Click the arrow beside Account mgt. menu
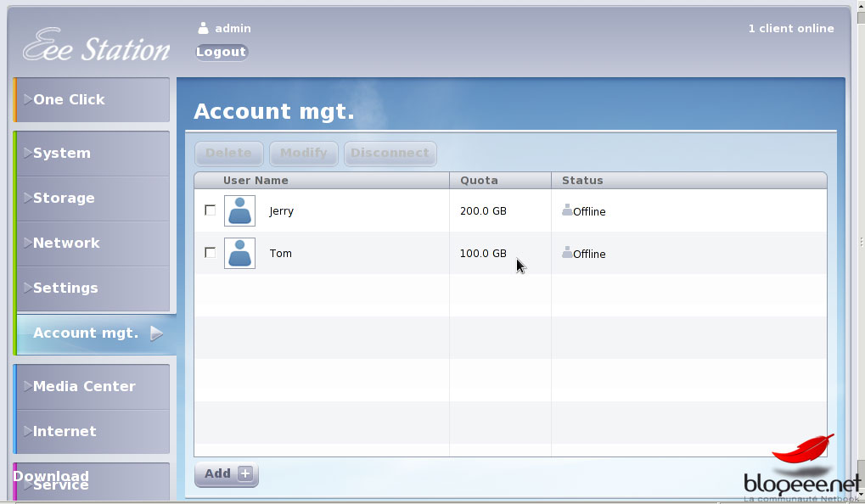865x504 pixels. coord(156,333)
